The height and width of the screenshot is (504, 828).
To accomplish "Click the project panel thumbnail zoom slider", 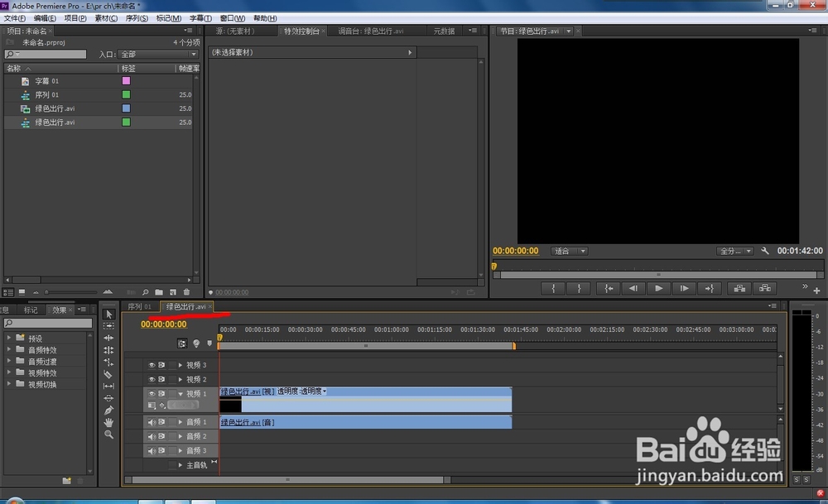I will click(x=71, y=292).
